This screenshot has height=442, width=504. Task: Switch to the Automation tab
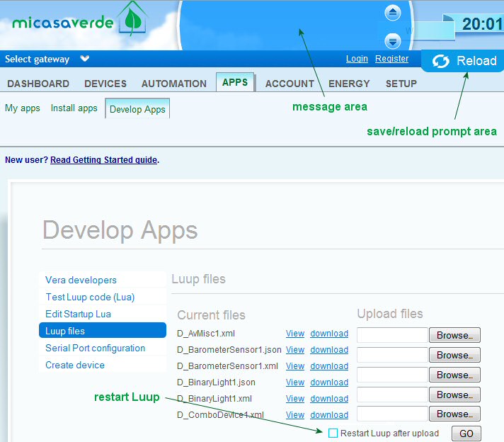174,84
